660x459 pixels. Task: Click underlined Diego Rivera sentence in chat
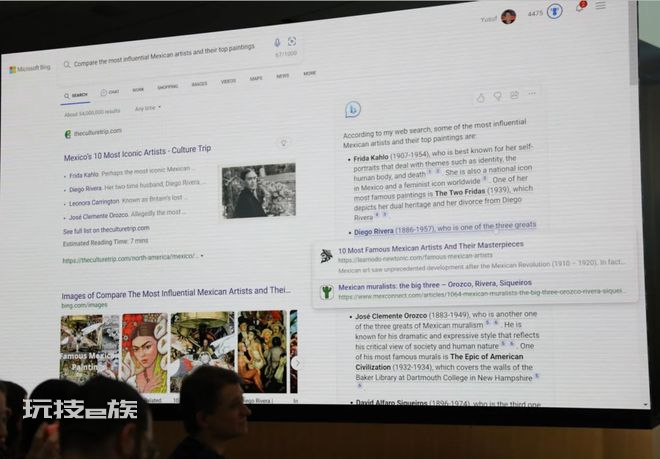pyautogui.click(x=445, y=228)
